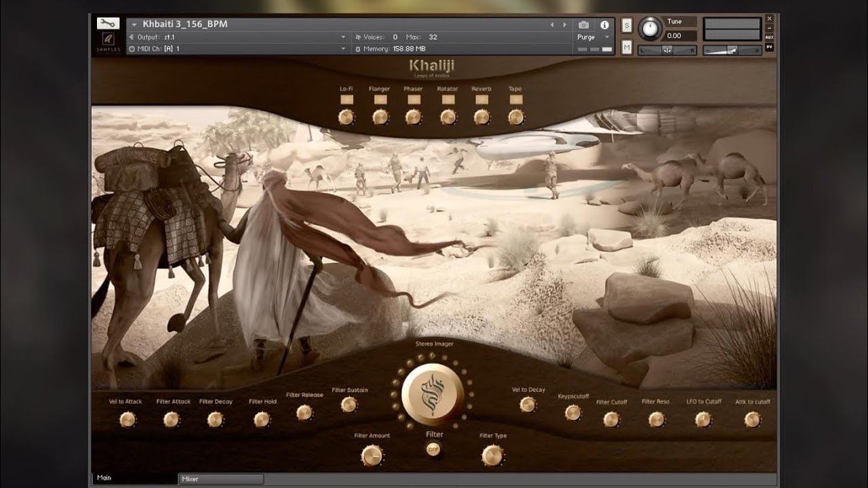Click the Filter Attack knob
The width and height of the screenshot is (868, 488).
coord(172,420)
